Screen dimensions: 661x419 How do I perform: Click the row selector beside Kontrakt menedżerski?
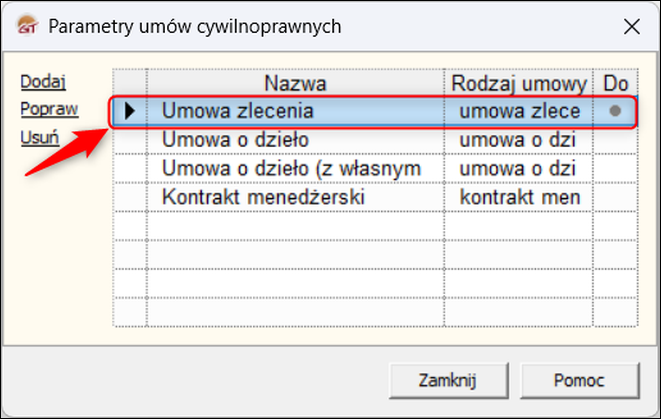click(129, 198)
